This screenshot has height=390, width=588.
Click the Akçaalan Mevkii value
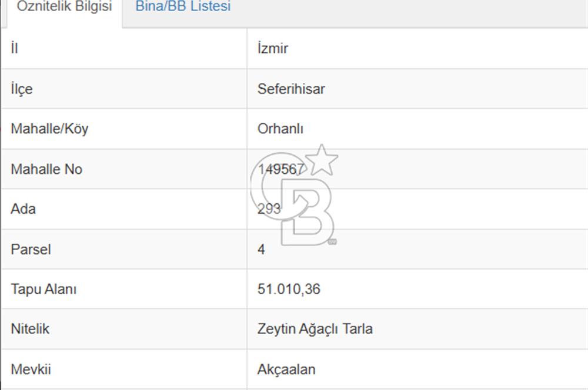click(286, 369)
